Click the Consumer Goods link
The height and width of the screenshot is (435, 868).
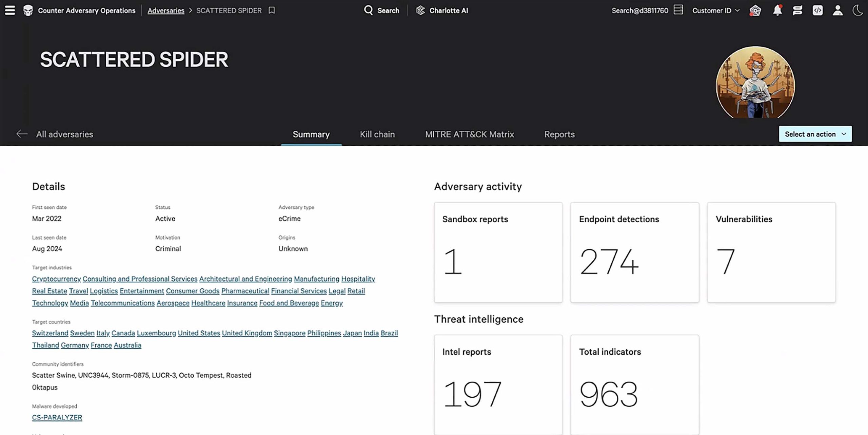(193, 291)
